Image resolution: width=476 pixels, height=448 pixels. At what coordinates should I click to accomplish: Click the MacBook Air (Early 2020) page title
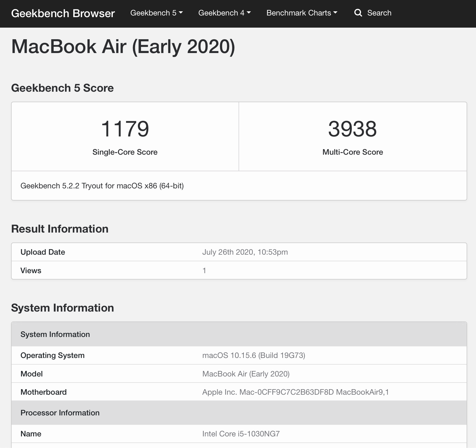pyautogui.click(x=123, y=47)
